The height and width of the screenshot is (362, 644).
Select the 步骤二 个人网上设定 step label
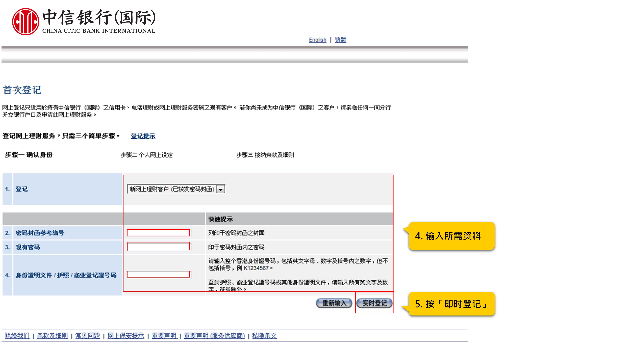pos(147,155)
